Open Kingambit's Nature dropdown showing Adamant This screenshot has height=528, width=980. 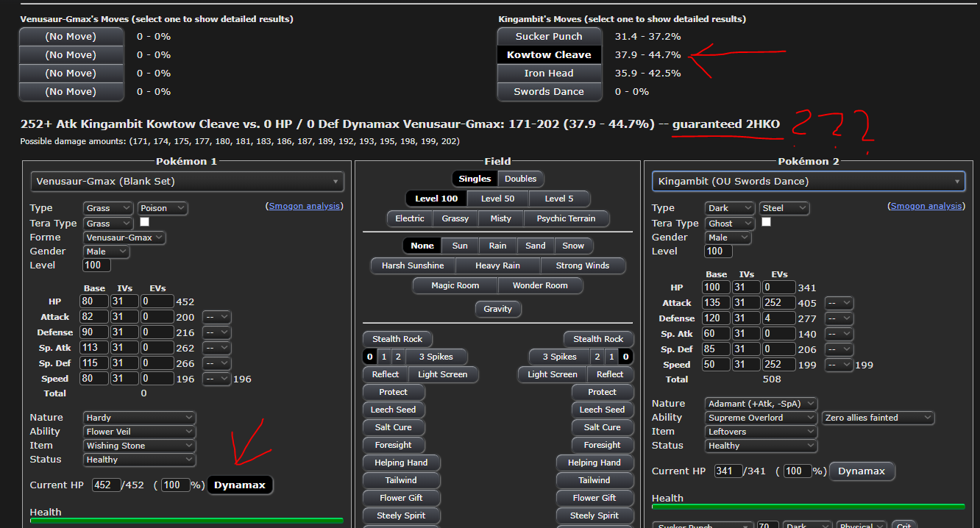761,404
